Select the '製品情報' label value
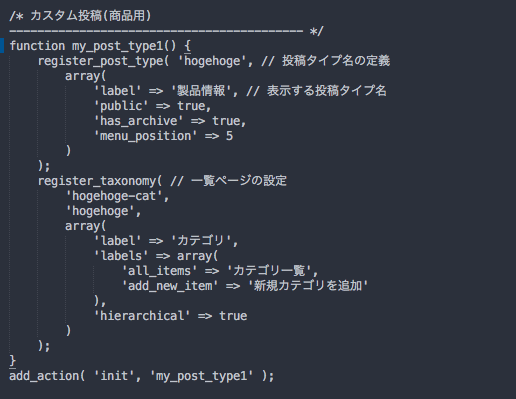The height and width of the screenshot is (399, 516). (201, 91)
